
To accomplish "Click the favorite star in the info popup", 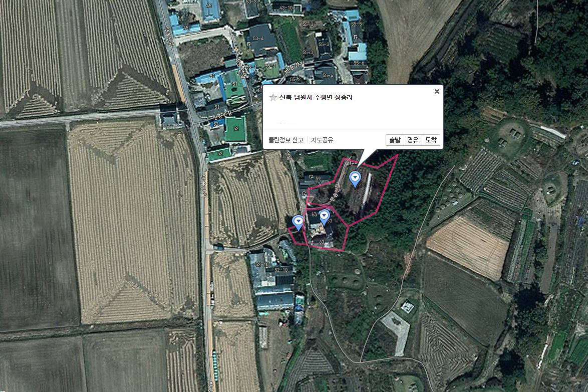I will pos(273,98).
